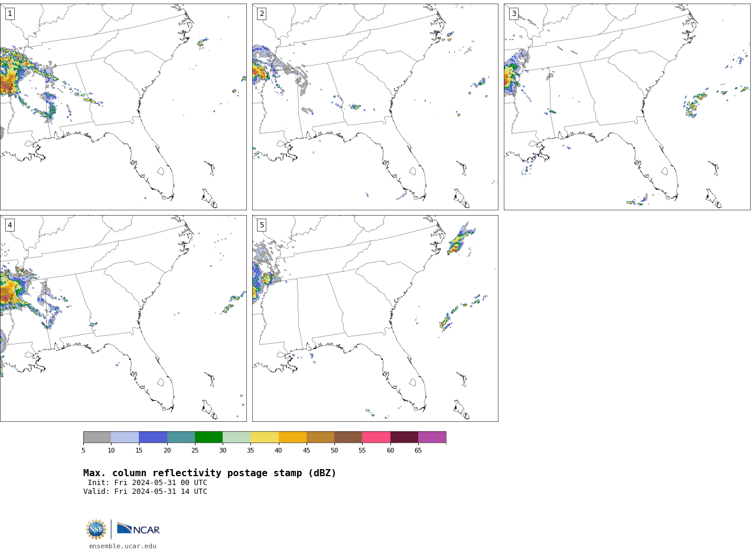Click the Valid: Fri 2024-05-31 14 UTC text
The image size is (756, 553).
(145, 492)
